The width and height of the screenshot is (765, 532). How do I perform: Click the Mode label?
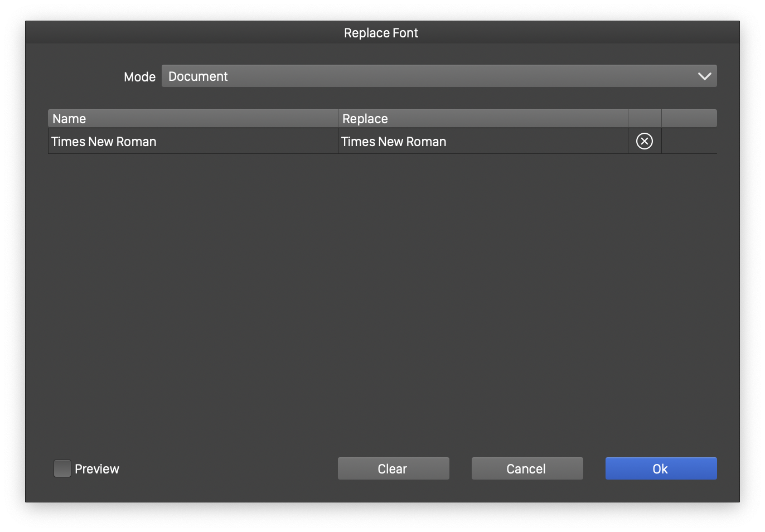coord(139,77)
